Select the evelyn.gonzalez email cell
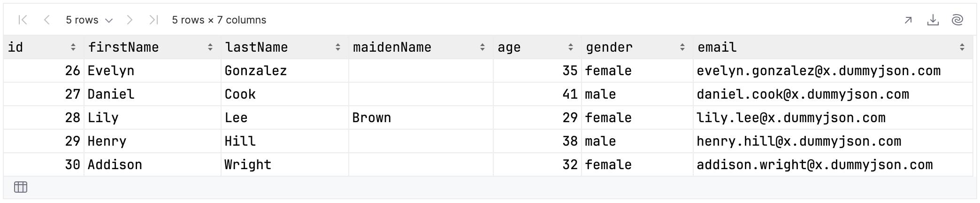The width and height of the screenshot is (980, 203). (833, 70)
